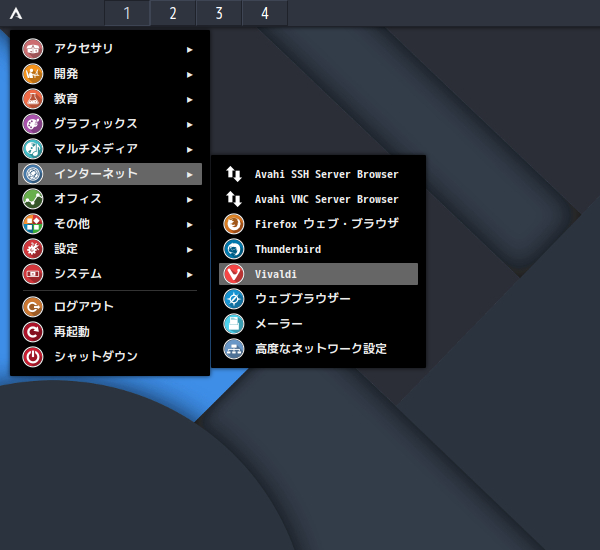This screenshot has width=600, height=550.
Task: Collapse the インターネット submenu arrow
Action: point(189,175)
